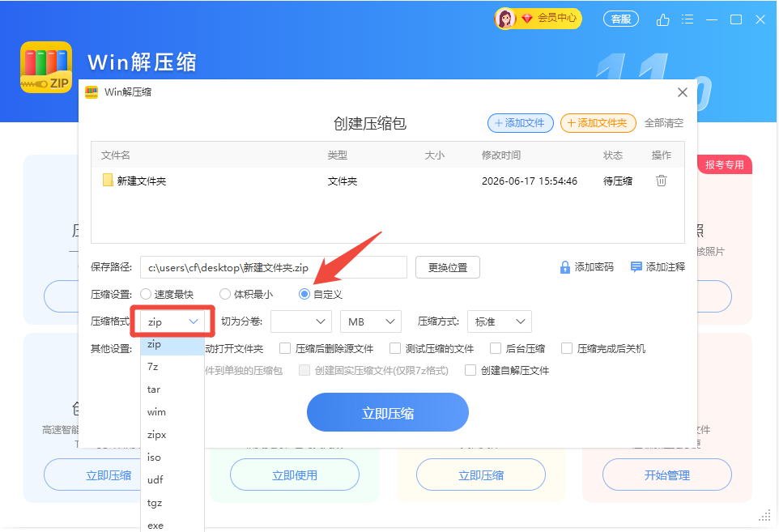
Task: Click the 客服 customer service button
Action: tap(620, 19)
